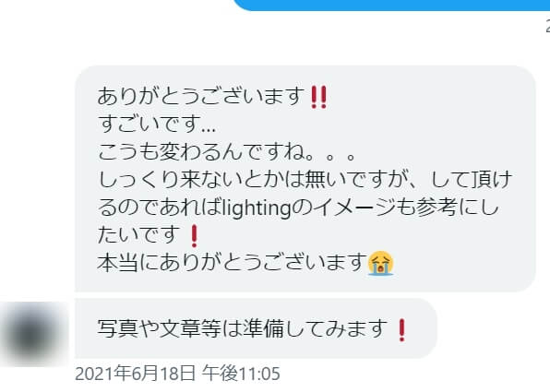
Task: Click the crying face emoji
Action: (x=380, y=264)
